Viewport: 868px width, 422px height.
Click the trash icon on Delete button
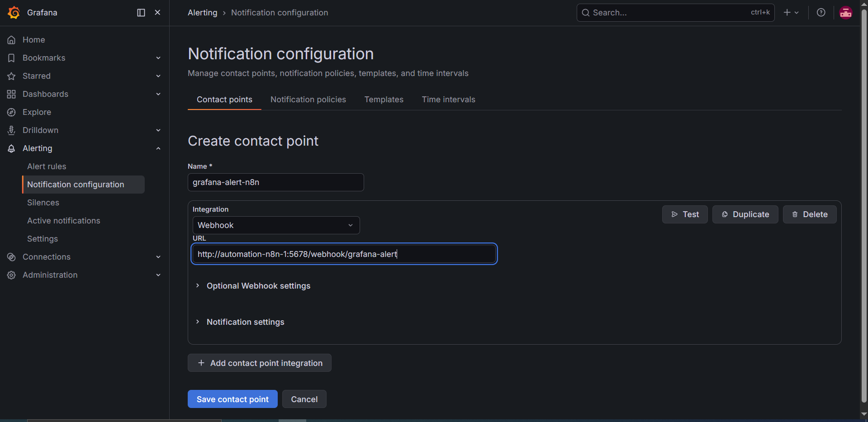(x=795, y=214)
